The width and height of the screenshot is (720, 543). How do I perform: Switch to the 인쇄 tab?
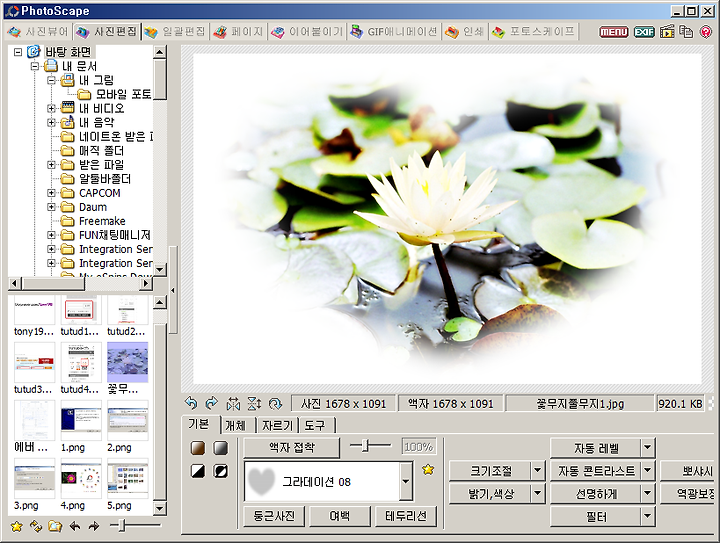[465, 32]
